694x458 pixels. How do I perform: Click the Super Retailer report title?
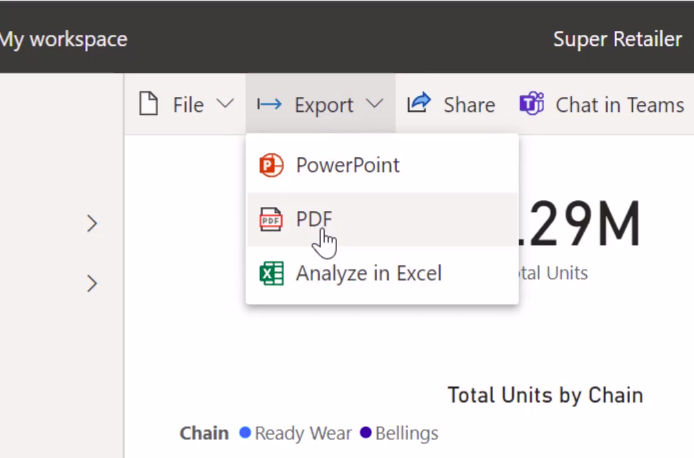pyautogui.click(x=617, y=39)
